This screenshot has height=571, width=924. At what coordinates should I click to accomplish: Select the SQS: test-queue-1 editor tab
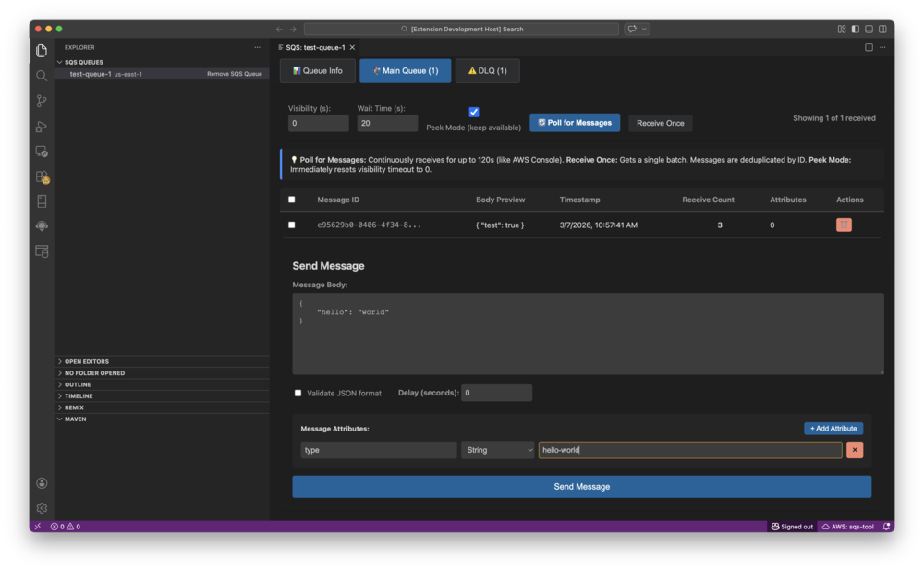315,47
